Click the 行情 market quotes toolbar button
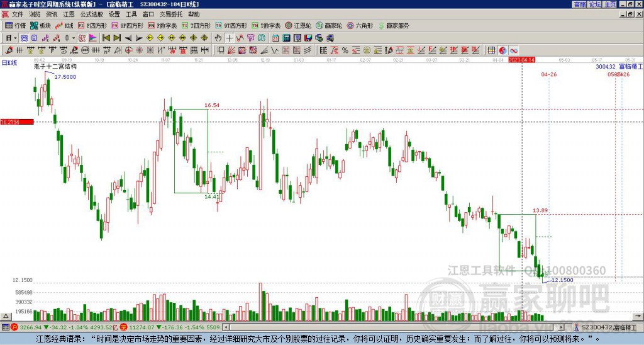 (15, 26)
